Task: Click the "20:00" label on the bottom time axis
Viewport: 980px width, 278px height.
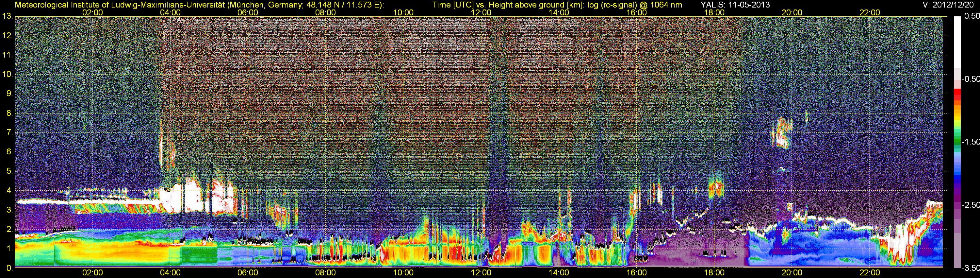Action: coord(792,273)
